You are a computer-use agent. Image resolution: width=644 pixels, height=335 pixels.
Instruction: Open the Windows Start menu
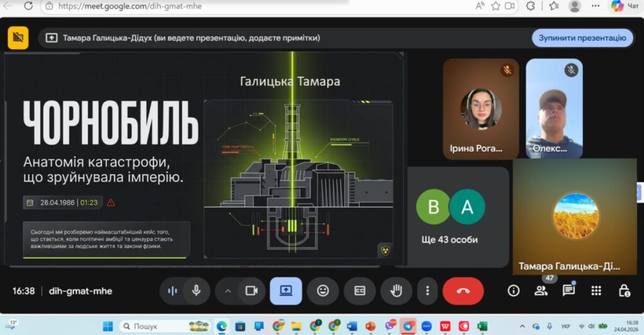coord(108,326)
